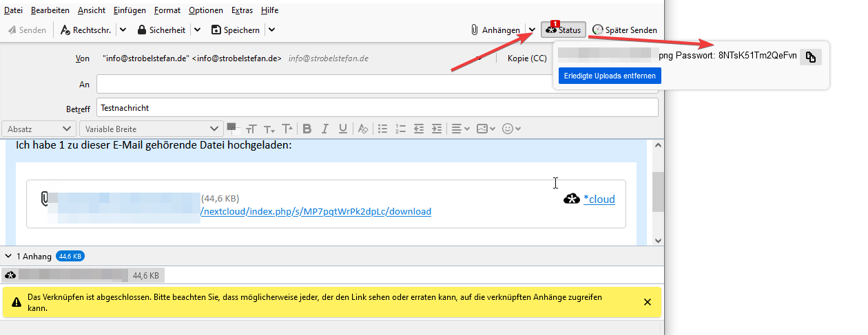Click the message body scrollbar thumb
This screenshot has width=868, height=335.
(658, 192)
